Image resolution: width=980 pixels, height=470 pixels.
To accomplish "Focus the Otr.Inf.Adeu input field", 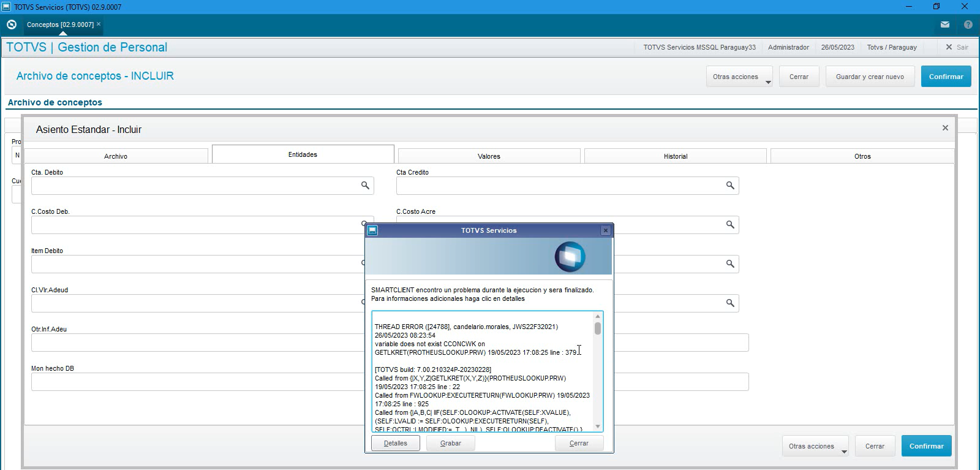I will coord(198,343).
